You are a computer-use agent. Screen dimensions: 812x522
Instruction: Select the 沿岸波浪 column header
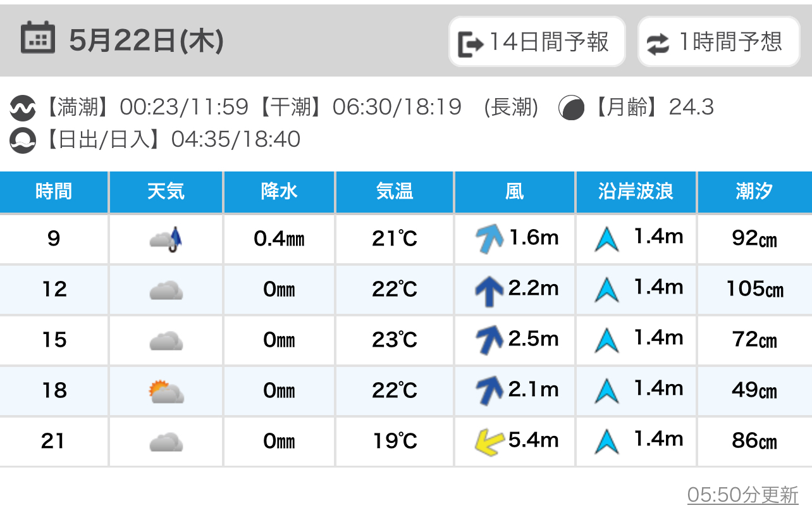coord(636,192)
